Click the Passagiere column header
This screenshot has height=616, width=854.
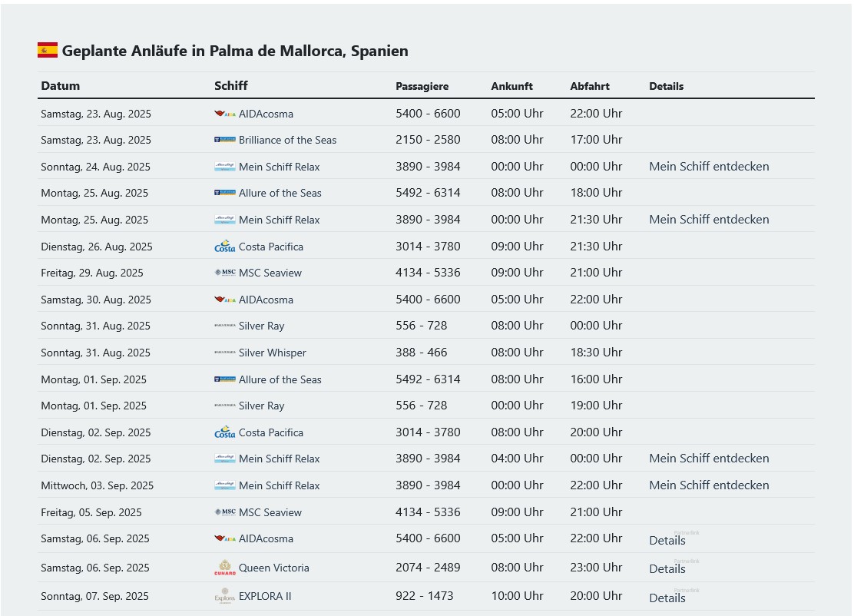(x=422, y=86)
